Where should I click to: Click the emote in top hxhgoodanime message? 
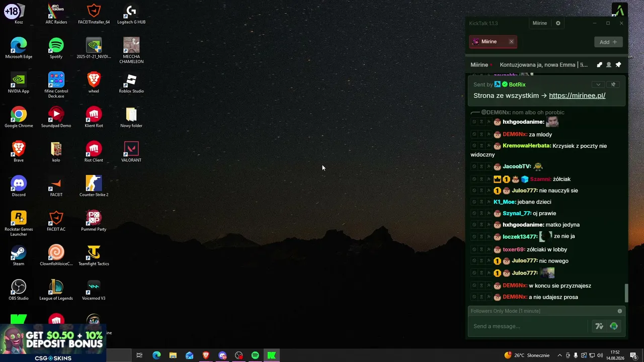click(x=552, y=122)
